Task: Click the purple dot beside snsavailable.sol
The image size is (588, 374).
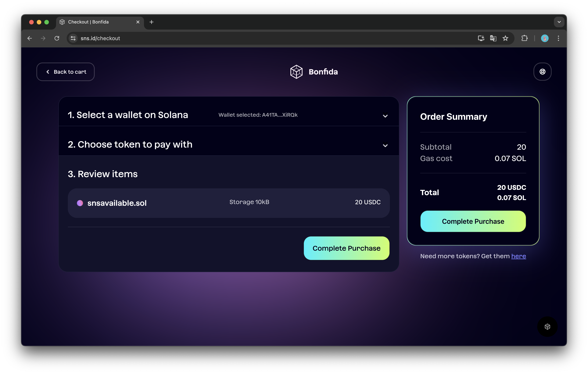Action: (80, 203)
